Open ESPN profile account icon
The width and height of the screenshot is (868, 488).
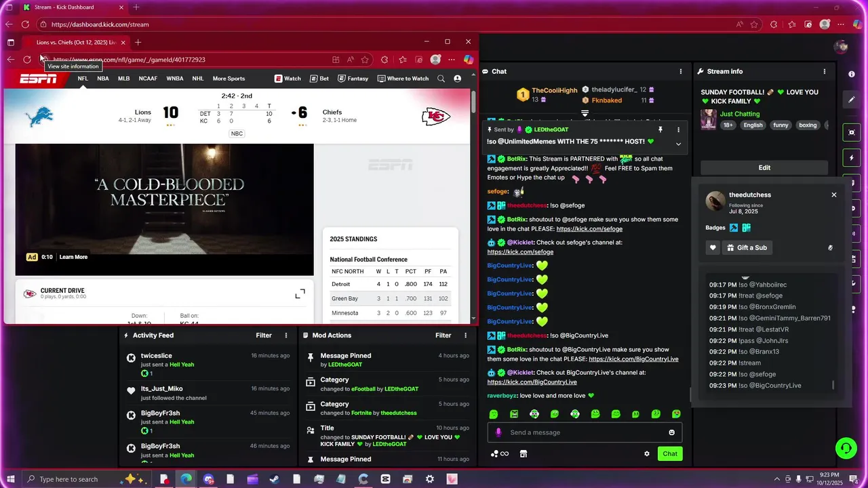458,79
